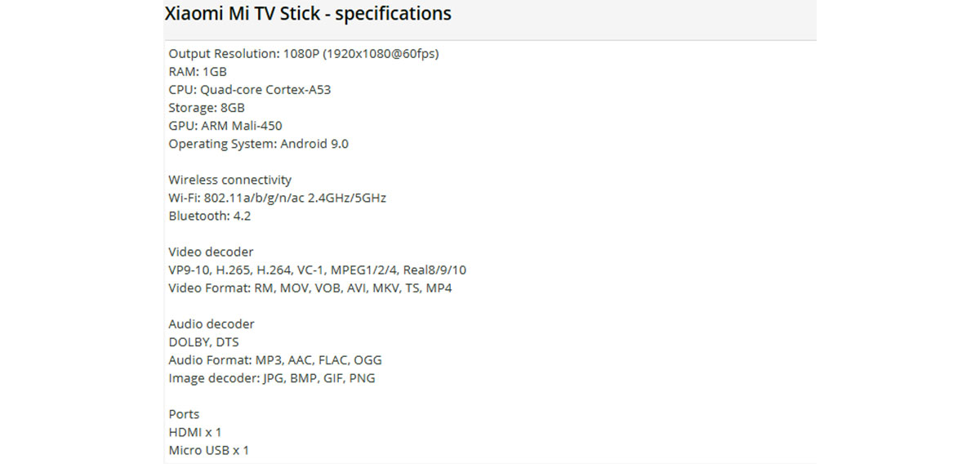Click the GPU ARM Mali-450 text
Screen dimensions: 980x464
point(225,126)
